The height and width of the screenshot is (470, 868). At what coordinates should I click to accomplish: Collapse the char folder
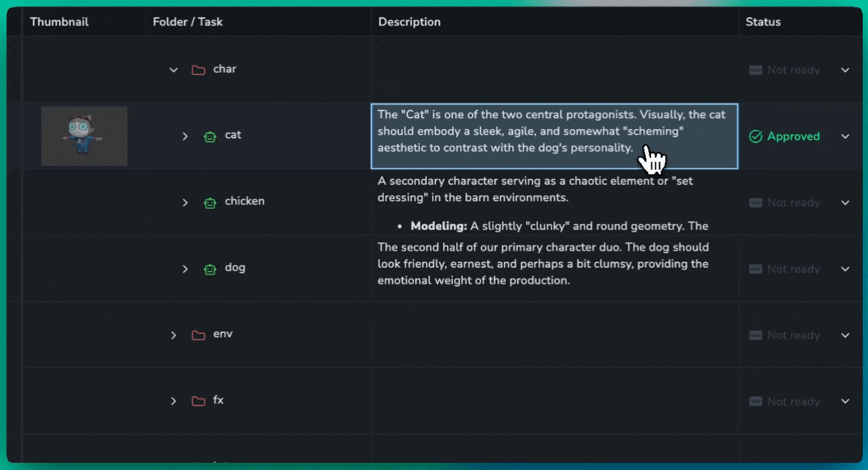[174, 70]
